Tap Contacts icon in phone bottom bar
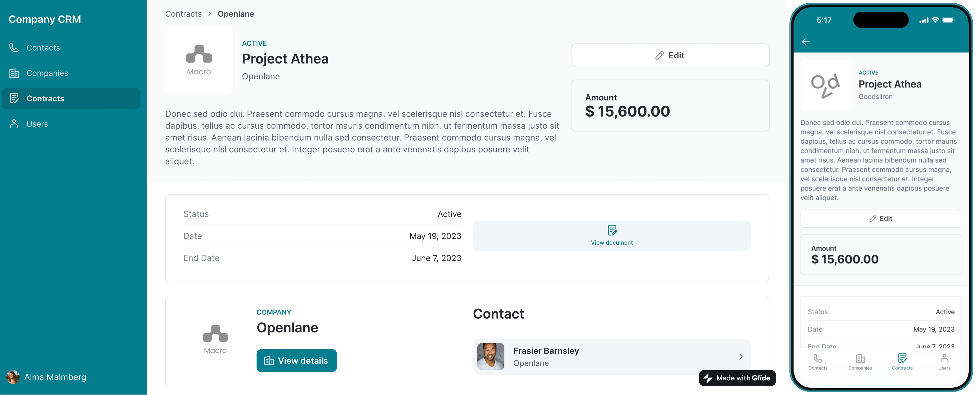The width and height of the screenshot is (980, 395). coord(818,359)
